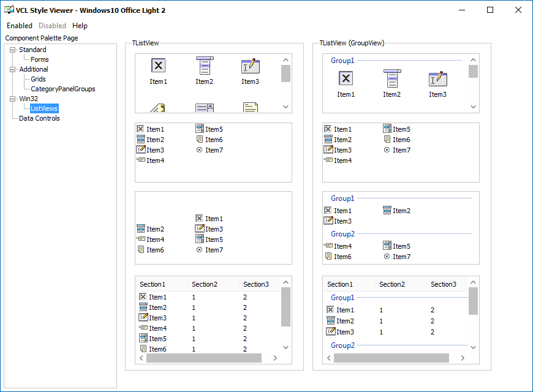Click Item4 icon under Group2 in grouped list
This screenshot has height=392, width=533.
coord(328,246)
